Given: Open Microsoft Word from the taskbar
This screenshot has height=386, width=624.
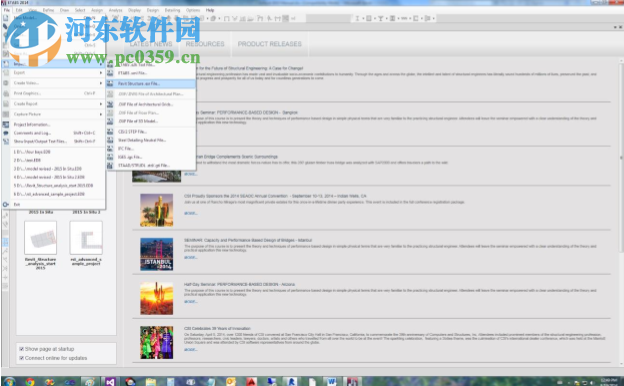Looking at the screenshot, I should pyautogui.click(x=332, y=382).
